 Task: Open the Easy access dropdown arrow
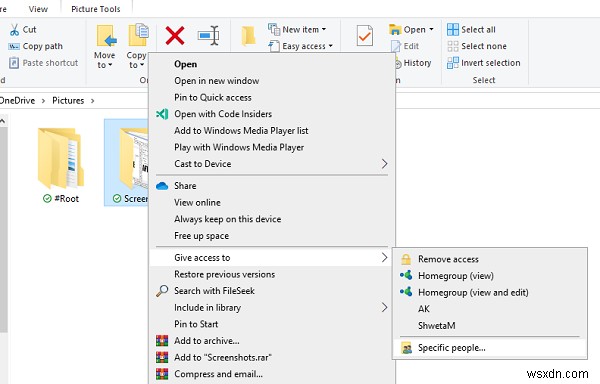[x=330, y=46]
